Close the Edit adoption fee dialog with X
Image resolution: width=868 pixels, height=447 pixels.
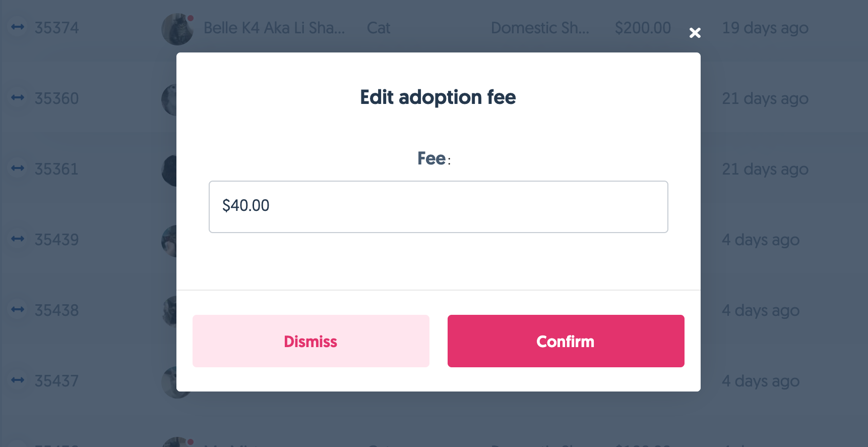(x=695, y=33)
